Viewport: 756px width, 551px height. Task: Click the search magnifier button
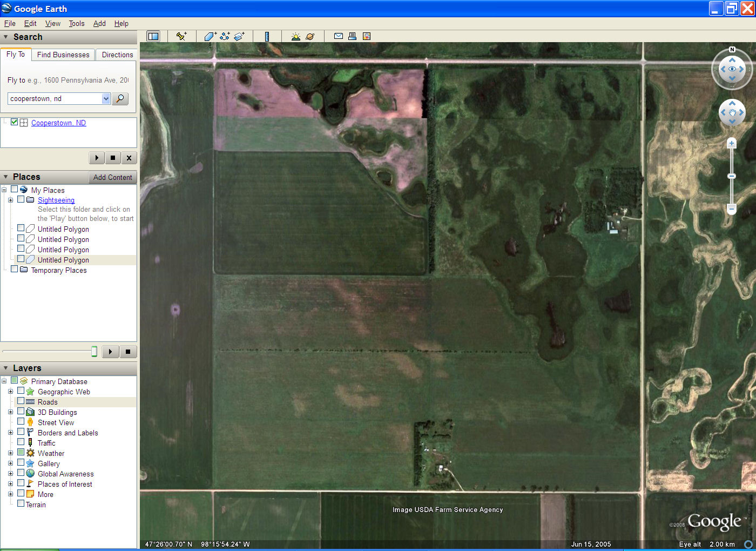point(120,98)
